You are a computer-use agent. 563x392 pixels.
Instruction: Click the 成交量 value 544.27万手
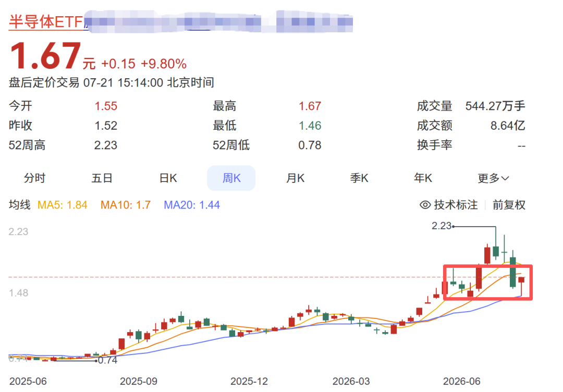tap(495, 106)
